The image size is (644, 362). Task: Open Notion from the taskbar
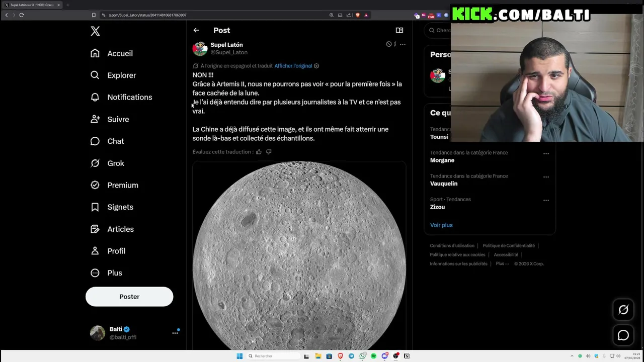407,356
